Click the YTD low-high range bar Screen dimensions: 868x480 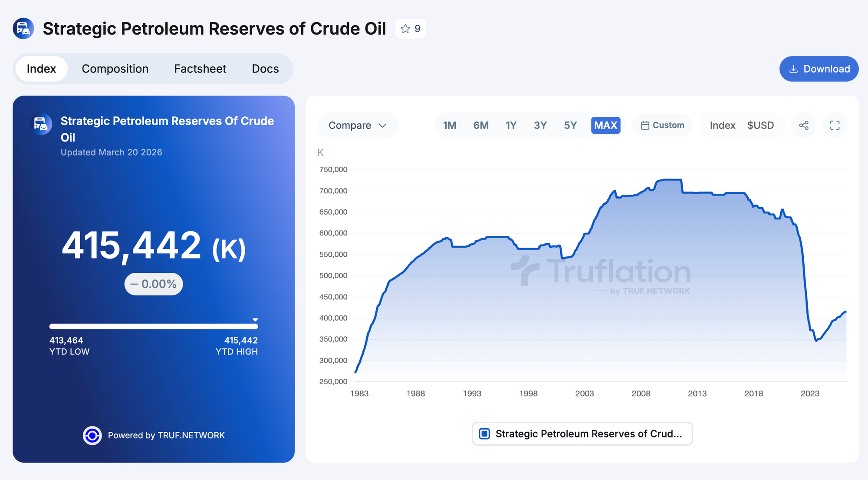pos(154,326)
